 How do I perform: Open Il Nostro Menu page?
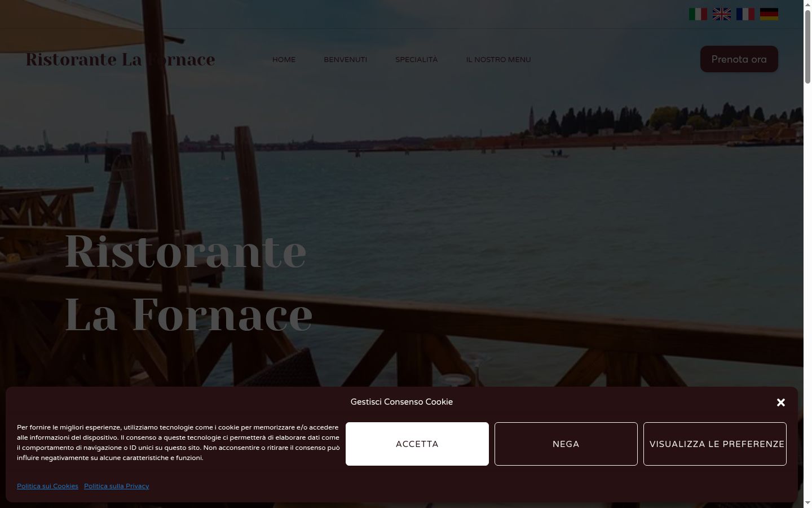(498, 59)
